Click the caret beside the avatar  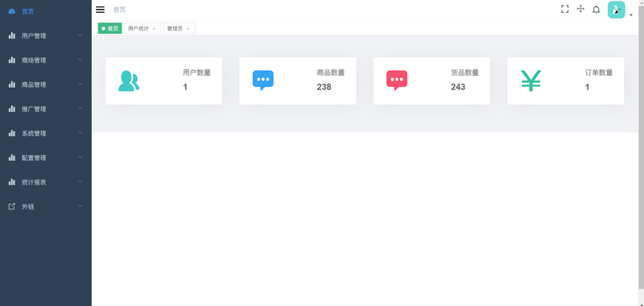631,14
